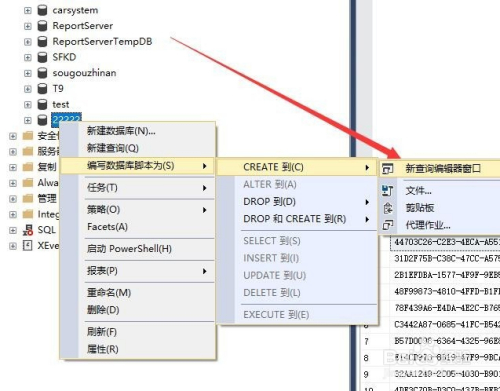Click the sougouzhinan database icon
500x391 pixels.
point(42,73)
